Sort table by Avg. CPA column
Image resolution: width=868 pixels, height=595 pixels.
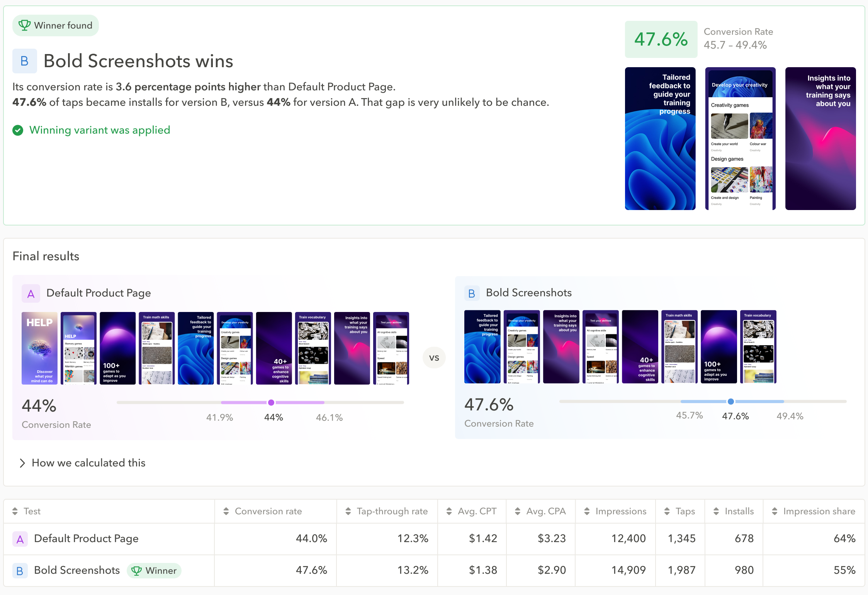click(x=518, y=511)
